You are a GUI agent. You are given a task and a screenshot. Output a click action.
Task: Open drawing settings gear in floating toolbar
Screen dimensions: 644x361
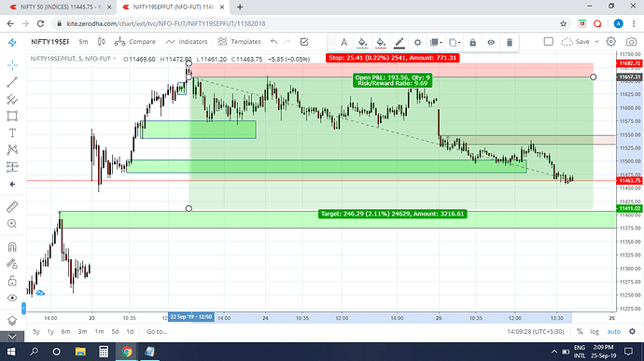click(417, 42)
